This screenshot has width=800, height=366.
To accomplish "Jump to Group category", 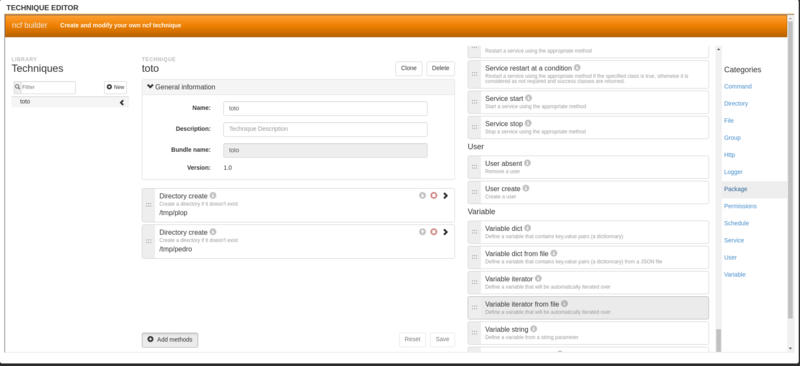I will click(x=732, y=138).
